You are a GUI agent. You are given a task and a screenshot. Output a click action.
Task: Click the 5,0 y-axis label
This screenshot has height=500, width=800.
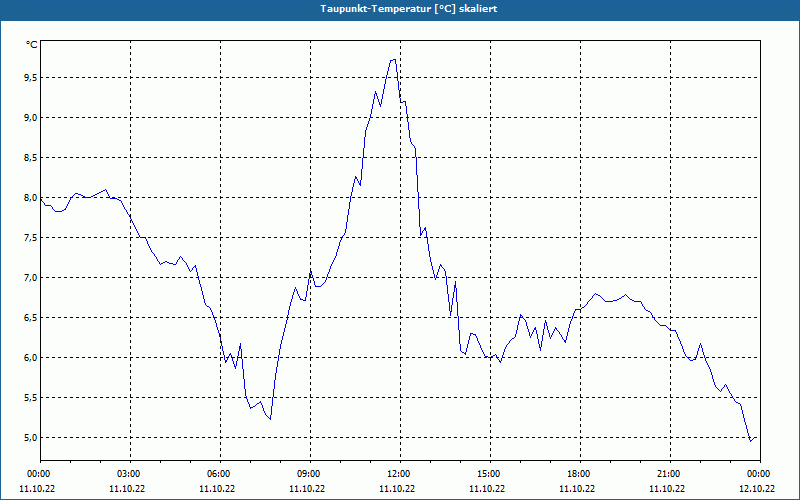click(x=31, y=437)
